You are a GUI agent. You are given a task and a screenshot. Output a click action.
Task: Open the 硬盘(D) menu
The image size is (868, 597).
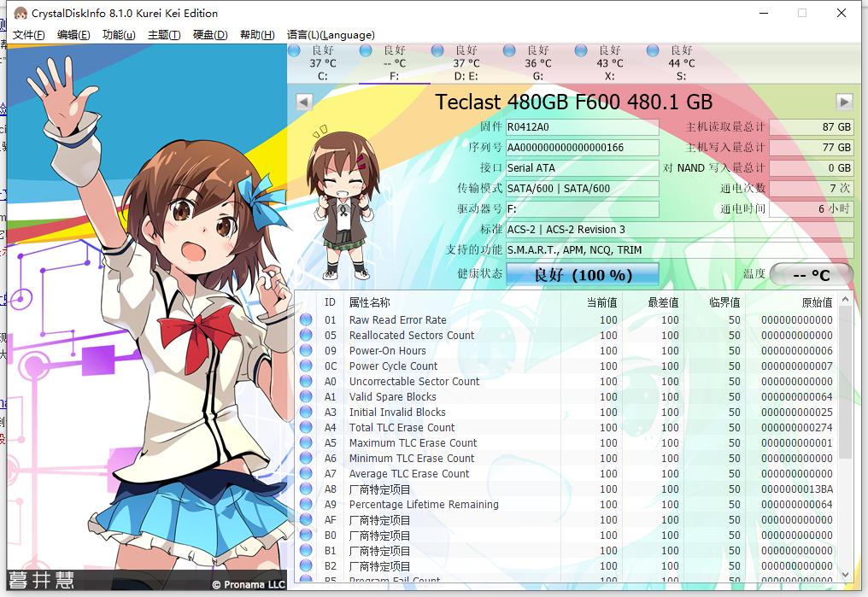coord(210,35)
